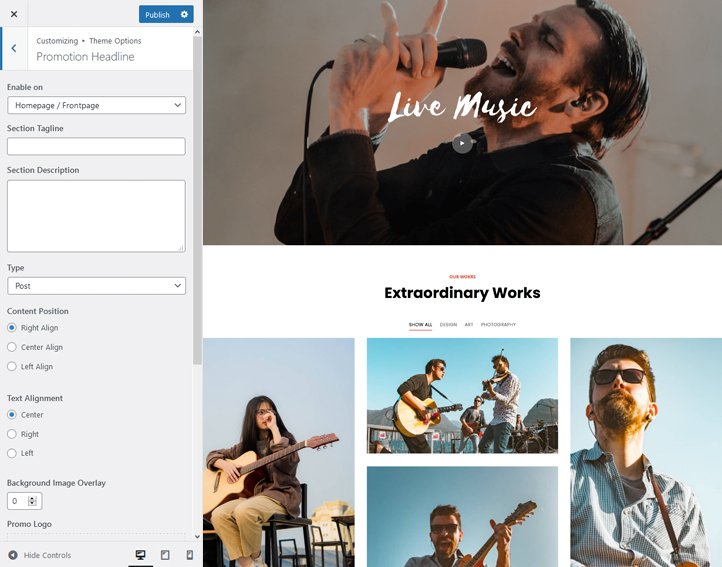The width and height of the screenshot is (722, 567).
Task: Select the Design portfolio filter tab
Action: (x=448, y=325)
